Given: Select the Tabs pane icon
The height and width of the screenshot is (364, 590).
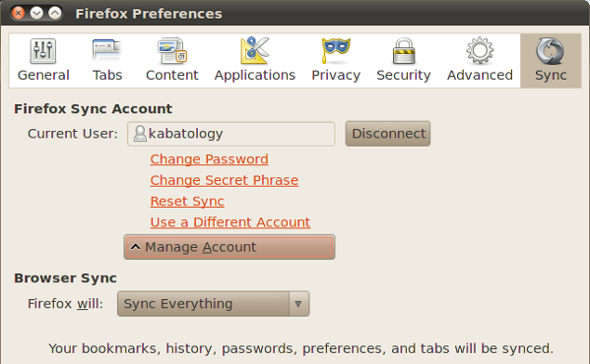Looking at the screenshot, I should coord(107,50).
